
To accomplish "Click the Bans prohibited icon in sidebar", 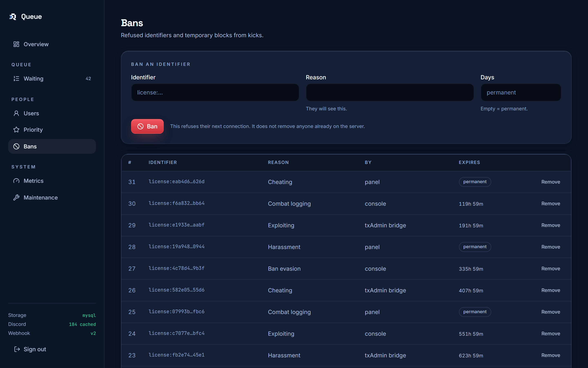I will [16, 147].
